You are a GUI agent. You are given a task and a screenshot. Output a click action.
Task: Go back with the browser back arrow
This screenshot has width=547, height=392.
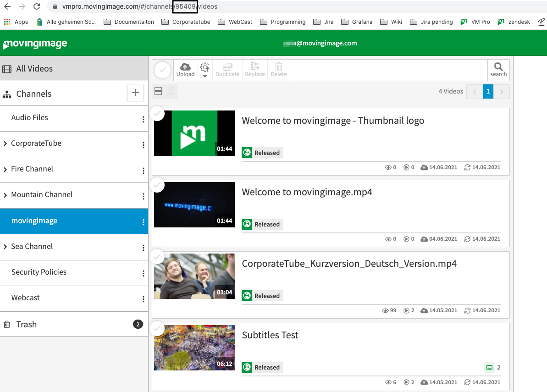click(x=7, y=6)
